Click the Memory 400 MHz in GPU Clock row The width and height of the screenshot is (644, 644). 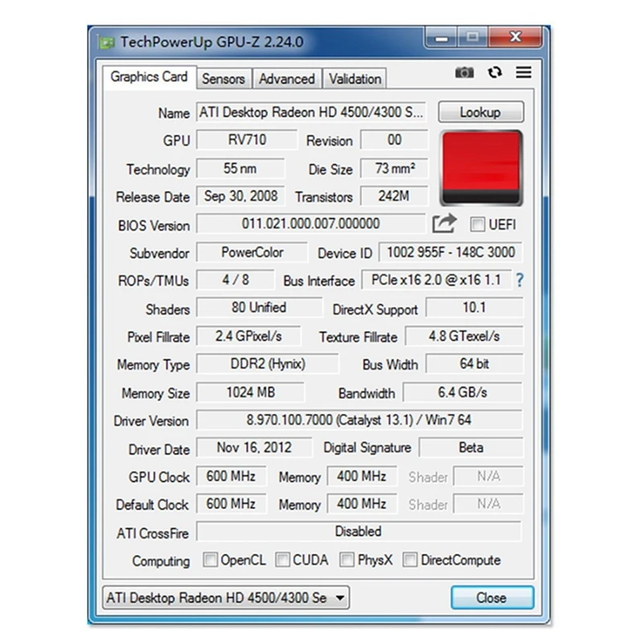click(361, 477)
